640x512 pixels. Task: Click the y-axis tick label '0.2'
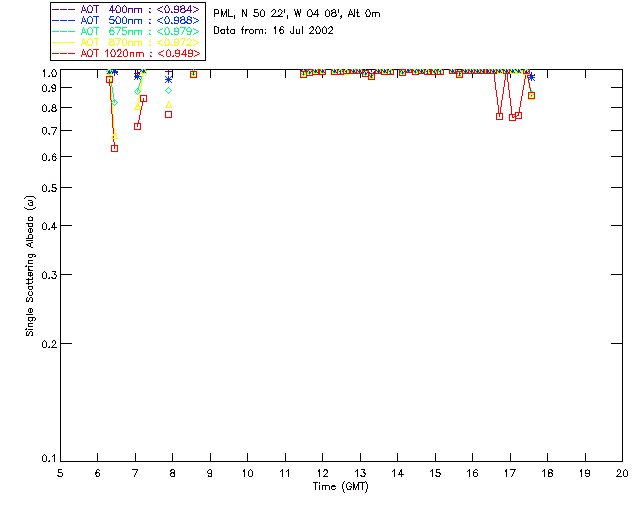tap(49, 344)
